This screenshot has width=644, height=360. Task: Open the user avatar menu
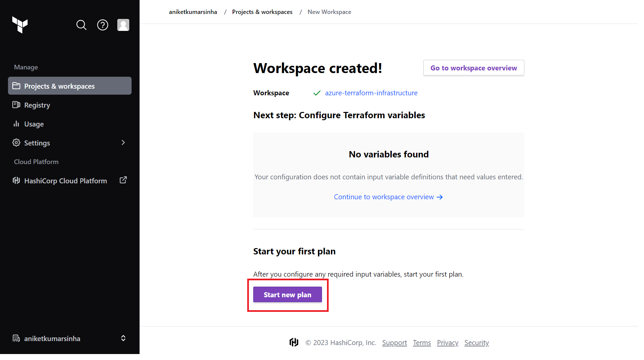pos(123,25)
